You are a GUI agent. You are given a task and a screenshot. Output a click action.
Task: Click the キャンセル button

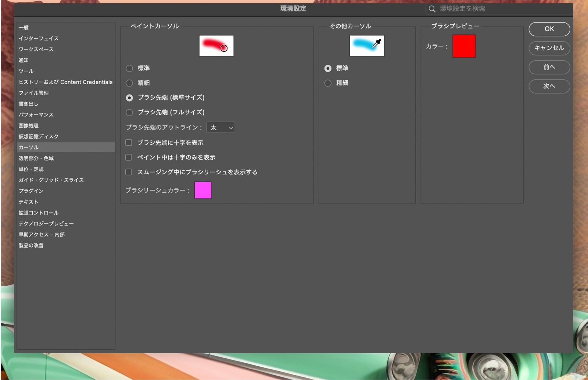(549, 48)
